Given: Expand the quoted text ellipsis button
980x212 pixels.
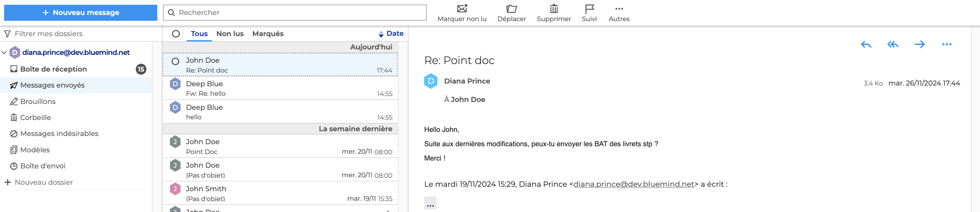Looking at the screenshot, I should 430,203.
